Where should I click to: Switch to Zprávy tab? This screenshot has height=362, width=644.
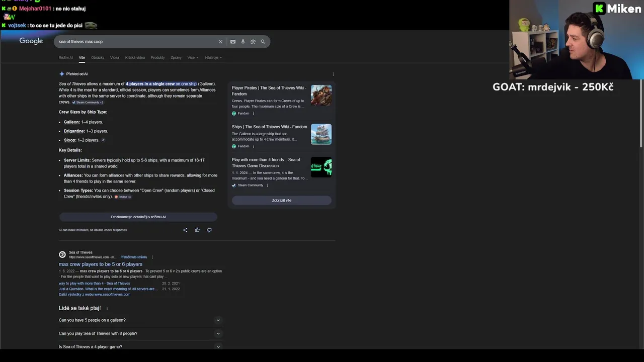(176, 58)
